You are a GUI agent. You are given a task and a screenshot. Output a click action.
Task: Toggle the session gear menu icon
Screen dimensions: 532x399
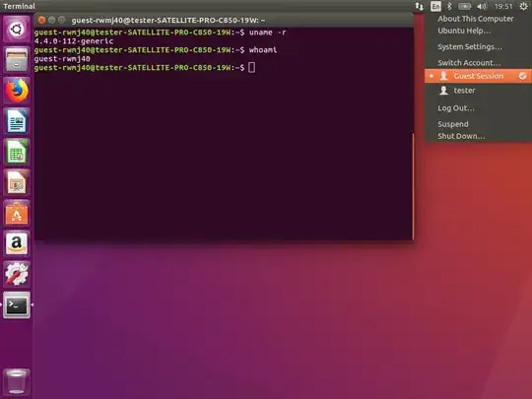(x=523, y=6)
